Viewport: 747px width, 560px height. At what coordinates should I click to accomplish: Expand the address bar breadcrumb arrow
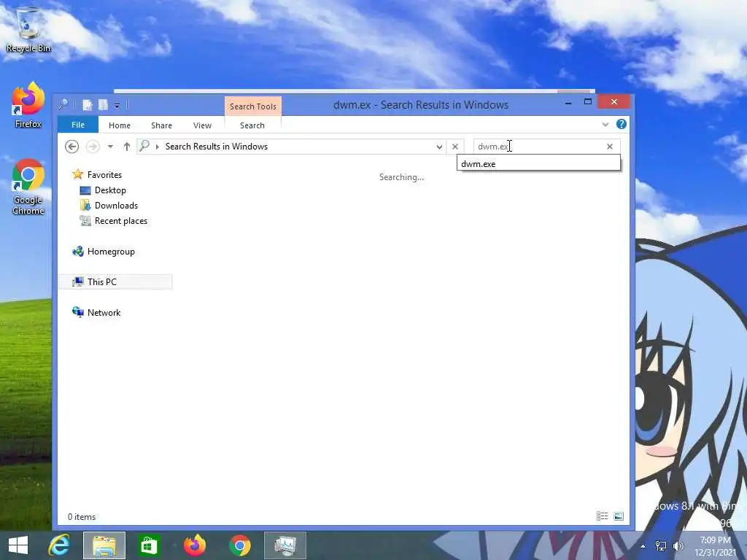[x=158, y=147]
